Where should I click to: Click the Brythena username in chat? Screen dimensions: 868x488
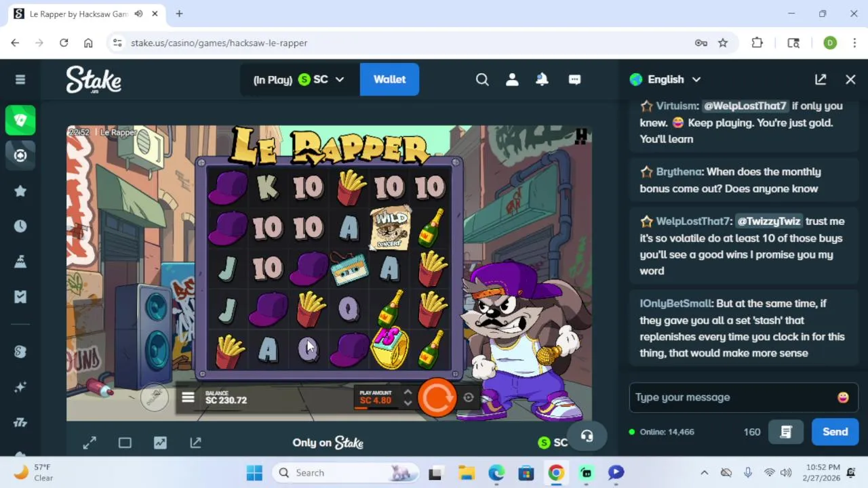coord(680,172)
